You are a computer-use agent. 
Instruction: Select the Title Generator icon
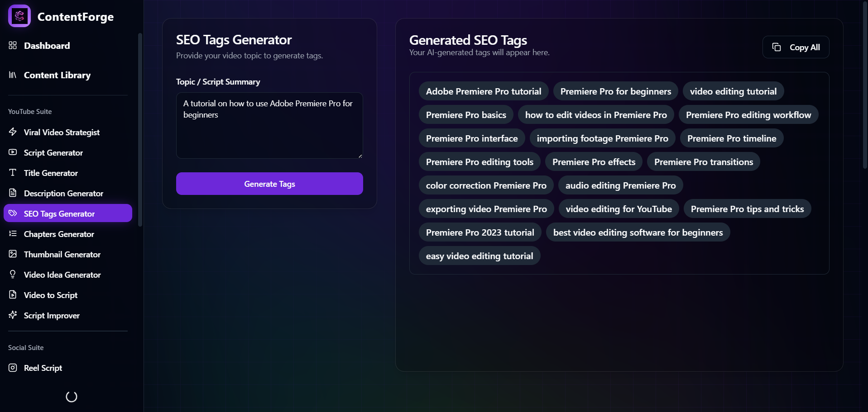[13, 173]
